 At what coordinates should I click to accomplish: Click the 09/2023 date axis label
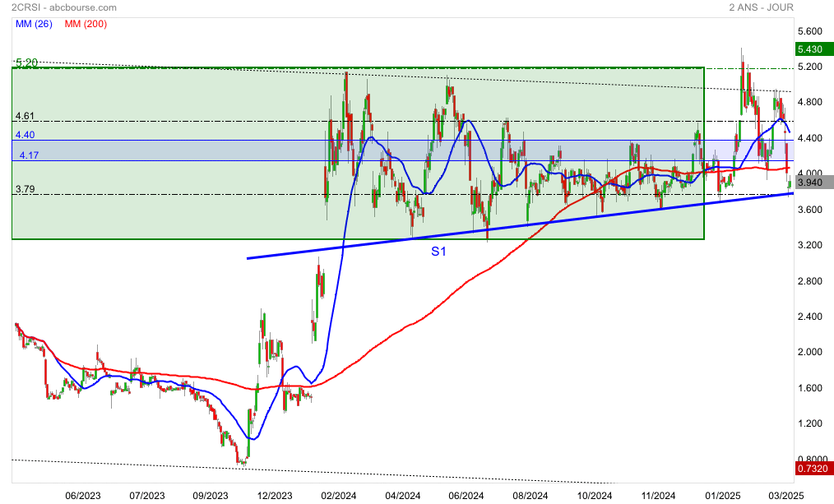[x=210, y=496]
